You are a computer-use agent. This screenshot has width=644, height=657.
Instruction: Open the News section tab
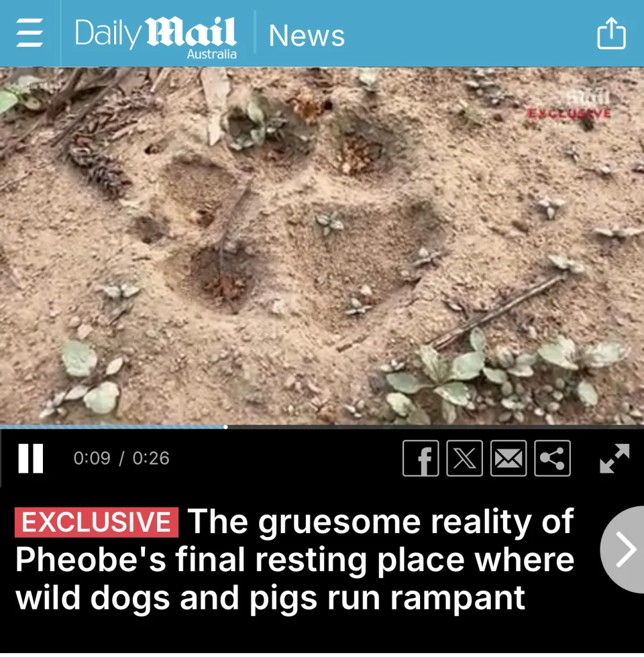tap(307, 36)
